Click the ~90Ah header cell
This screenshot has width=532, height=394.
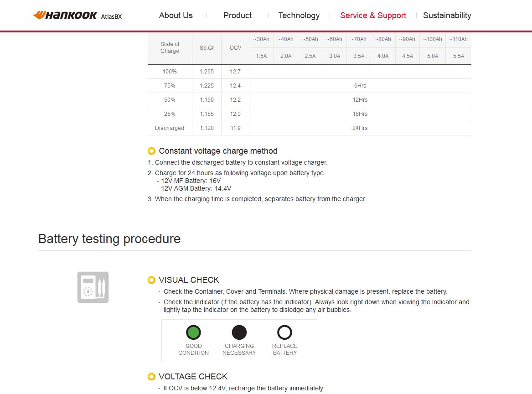408,39
